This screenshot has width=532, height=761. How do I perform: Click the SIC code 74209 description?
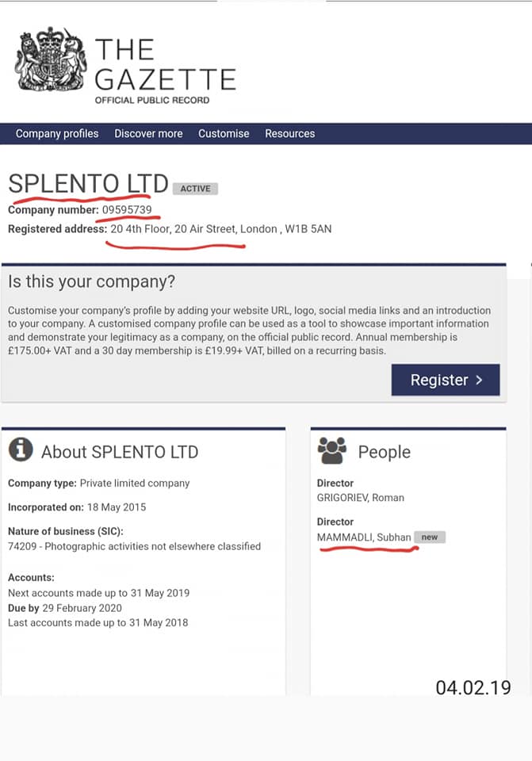pyautogui.click(x=134, y=546)
